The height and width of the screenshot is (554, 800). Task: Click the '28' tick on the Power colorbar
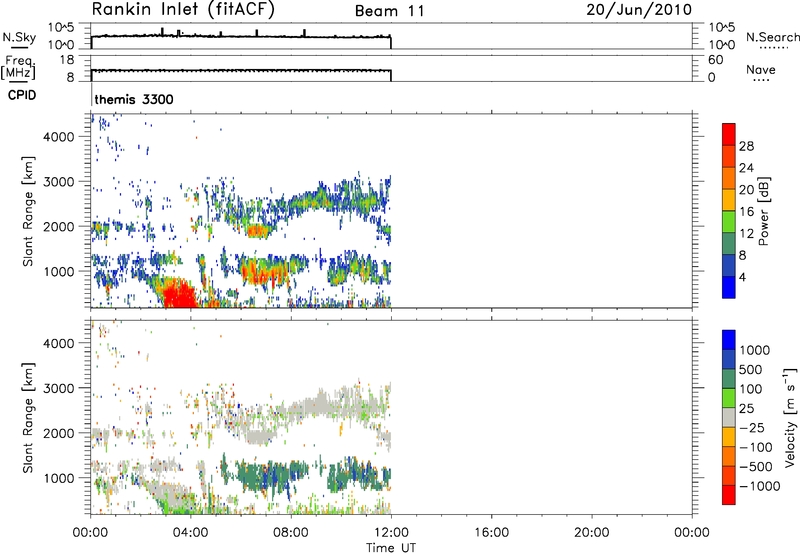pos(746,146)
